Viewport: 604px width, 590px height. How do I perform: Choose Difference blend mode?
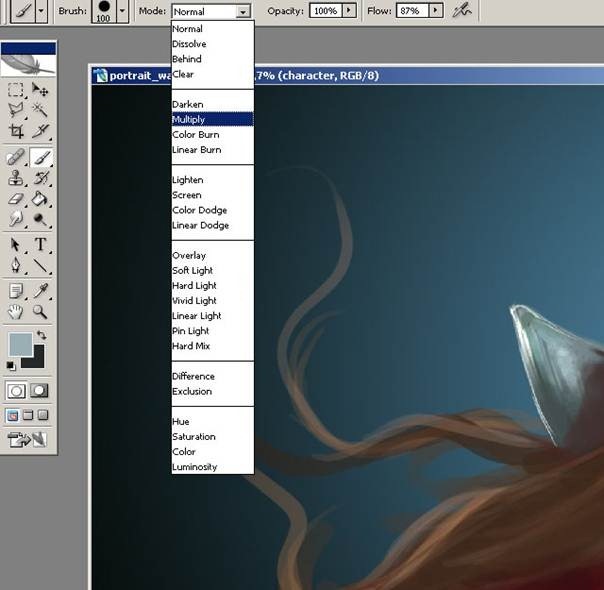213,376
